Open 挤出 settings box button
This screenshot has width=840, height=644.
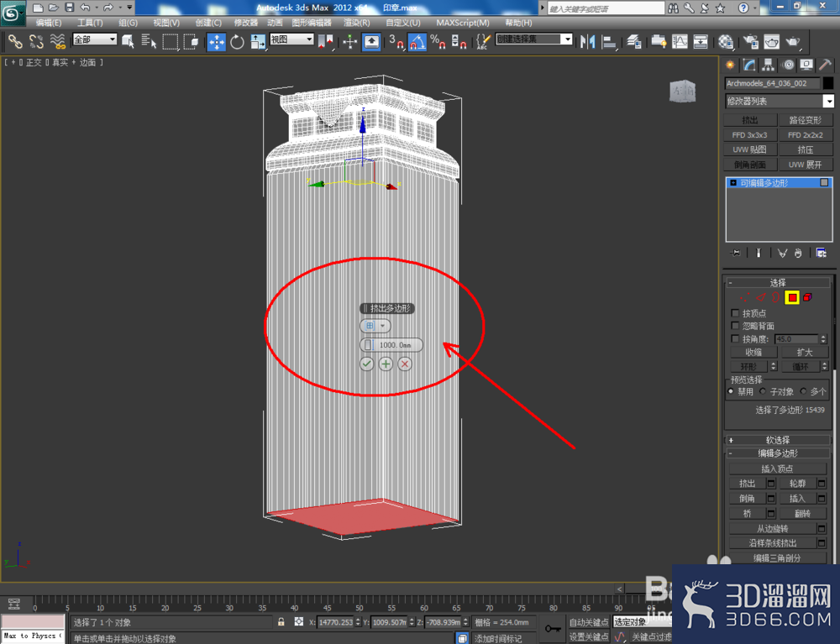pos(771,484)
